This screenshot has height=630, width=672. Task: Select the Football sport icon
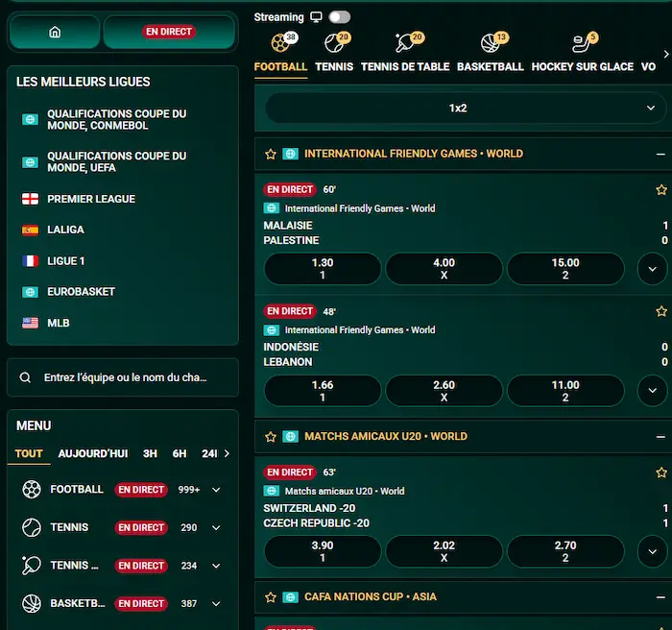point(281,44)
